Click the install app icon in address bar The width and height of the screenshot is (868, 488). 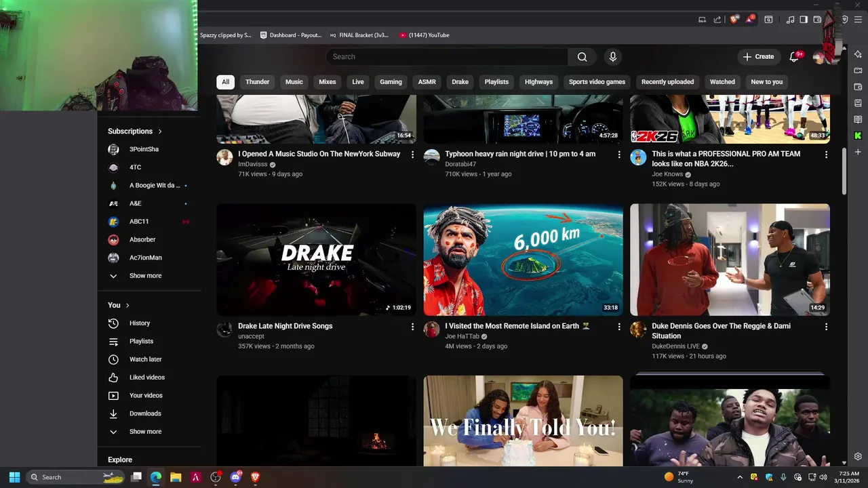click(x=702, y=20)
